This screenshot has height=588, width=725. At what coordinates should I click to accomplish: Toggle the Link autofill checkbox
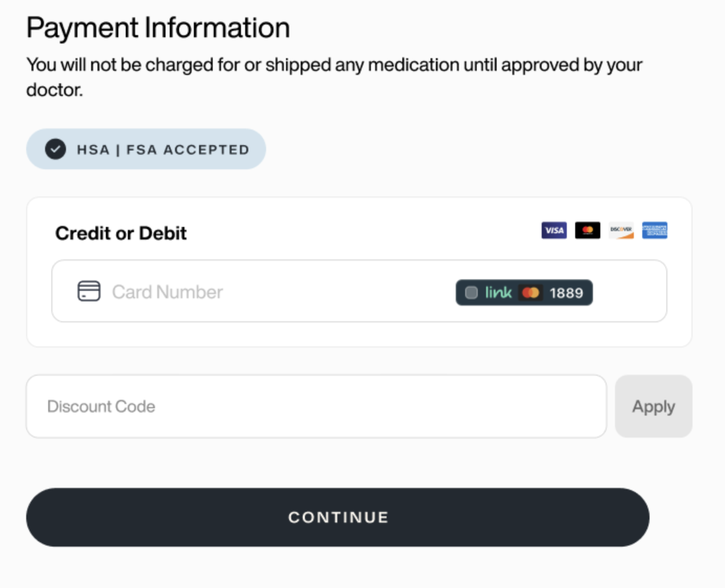(471, 292)
